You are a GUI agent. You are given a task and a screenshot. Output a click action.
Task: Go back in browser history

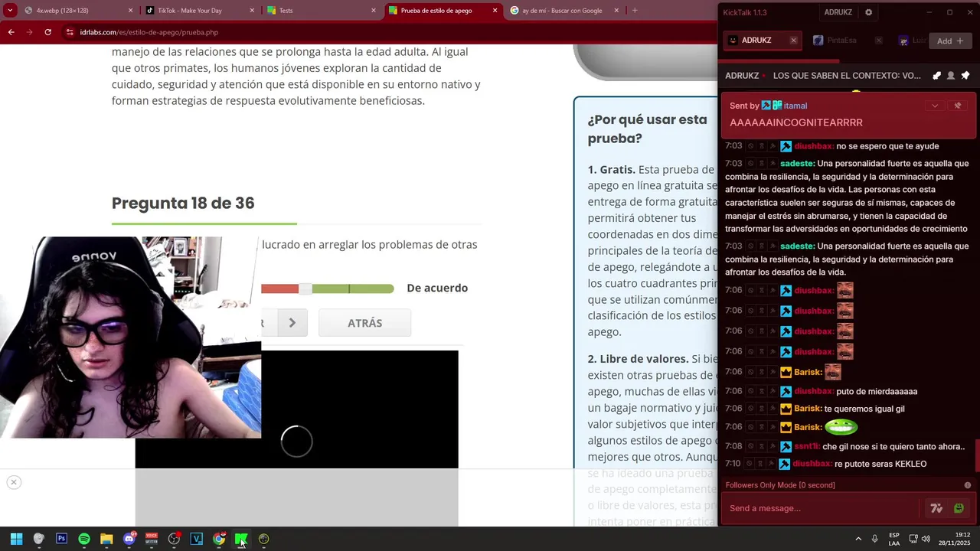[11, 32]
